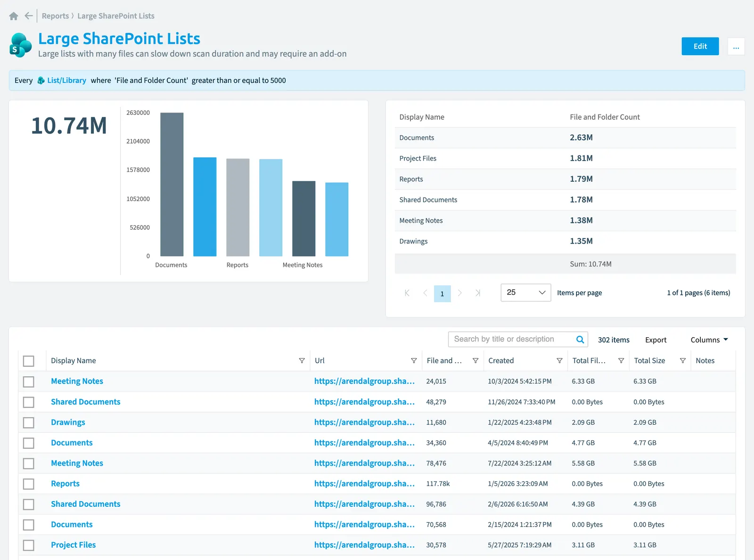
Task: Open URL for the Project Files row
Action: tap(364, 545)
